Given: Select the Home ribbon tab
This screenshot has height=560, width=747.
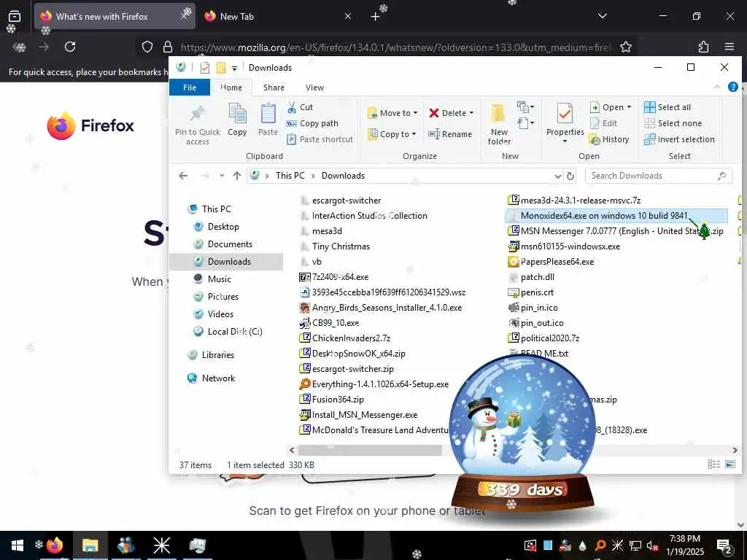Looking at the screenshot, I should point(231,87).
